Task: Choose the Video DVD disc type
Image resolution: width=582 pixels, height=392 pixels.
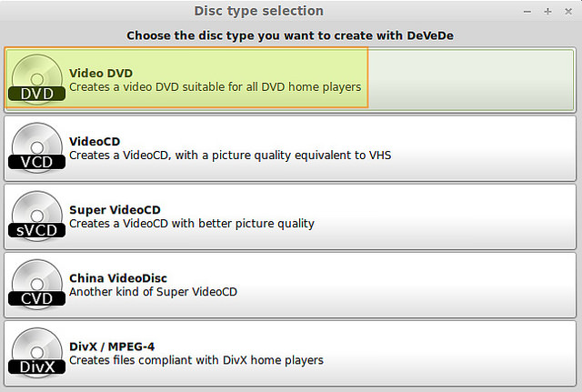Action: 101,73
